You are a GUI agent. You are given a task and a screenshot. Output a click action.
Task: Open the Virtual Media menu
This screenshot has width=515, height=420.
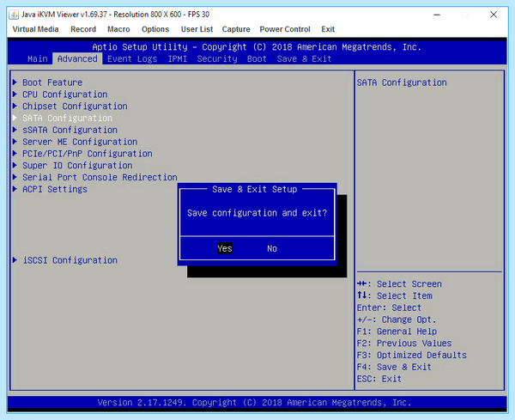[35, 29]
